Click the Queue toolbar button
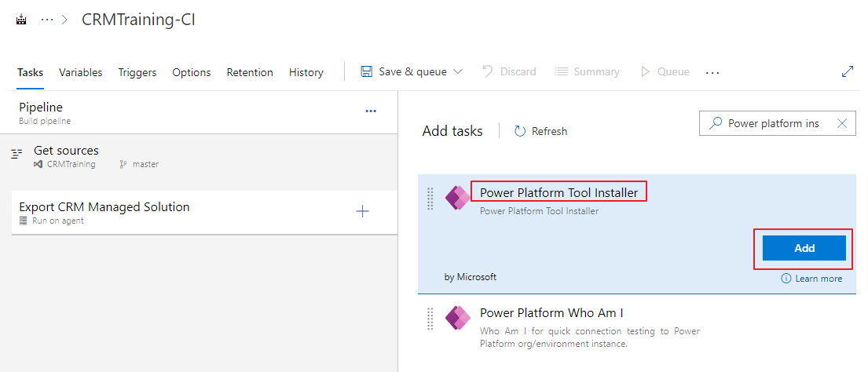Screen dimensions: 868x372 pyautogui.click(x=665, y=72)
